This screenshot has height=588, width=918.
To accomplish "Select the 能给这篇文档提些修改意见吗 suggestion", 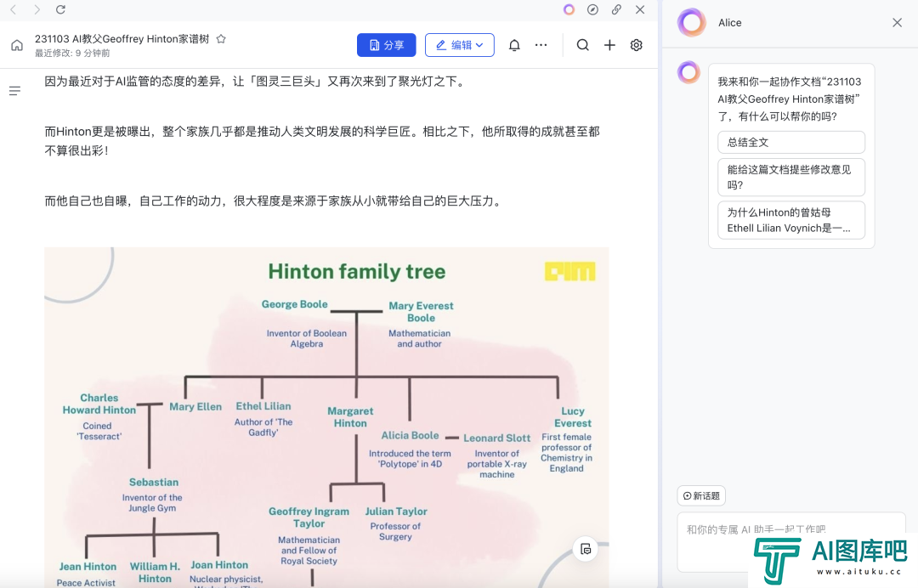I will [791, 178].
